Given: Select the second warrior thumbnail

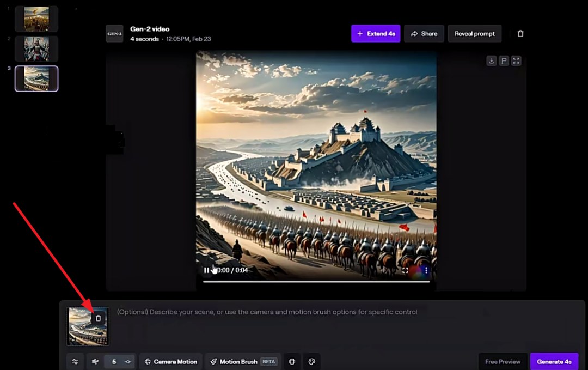Looking at the screenshot, I should pos(36,49).
